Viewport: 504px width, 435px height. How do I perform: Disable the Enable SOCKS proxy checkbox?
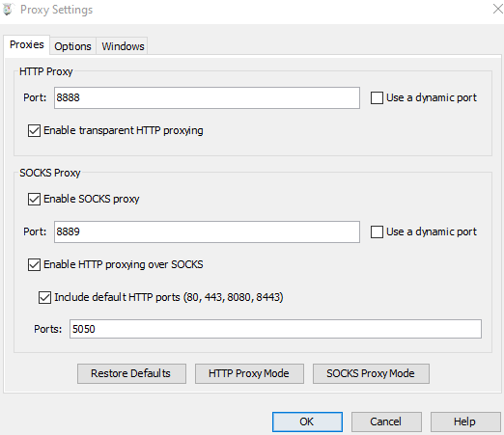point(34,200)
